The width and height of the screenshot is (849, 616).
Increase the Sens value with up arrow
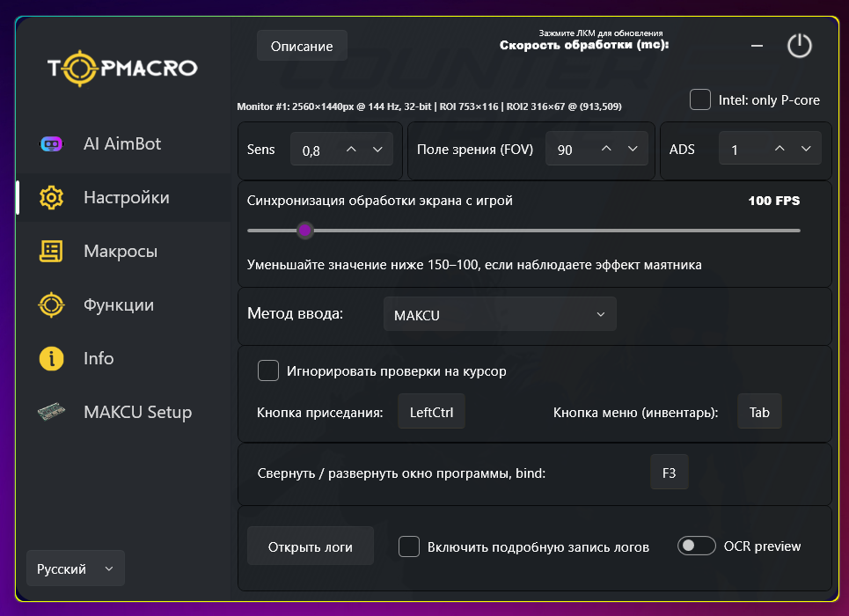[x=351, y=149]
